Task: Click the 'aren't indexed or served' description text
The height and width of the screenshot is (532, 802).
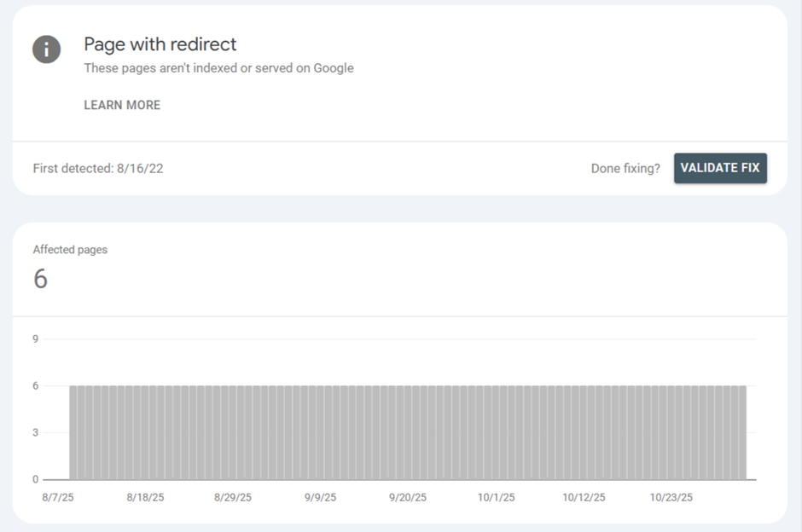Action: (x=218, y=68)
